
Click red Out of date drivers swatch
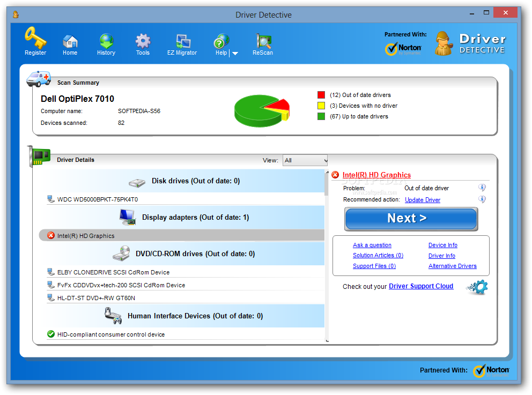[321, 95]
